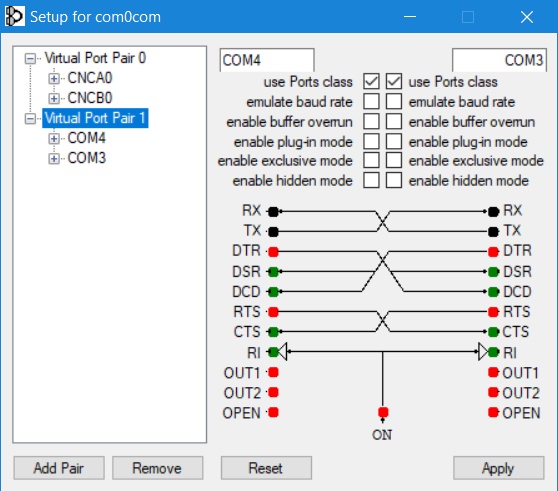Click the right DCD green pin
Image resolution: width=558 pixels, height=491 pixels.
coord(493,292)
